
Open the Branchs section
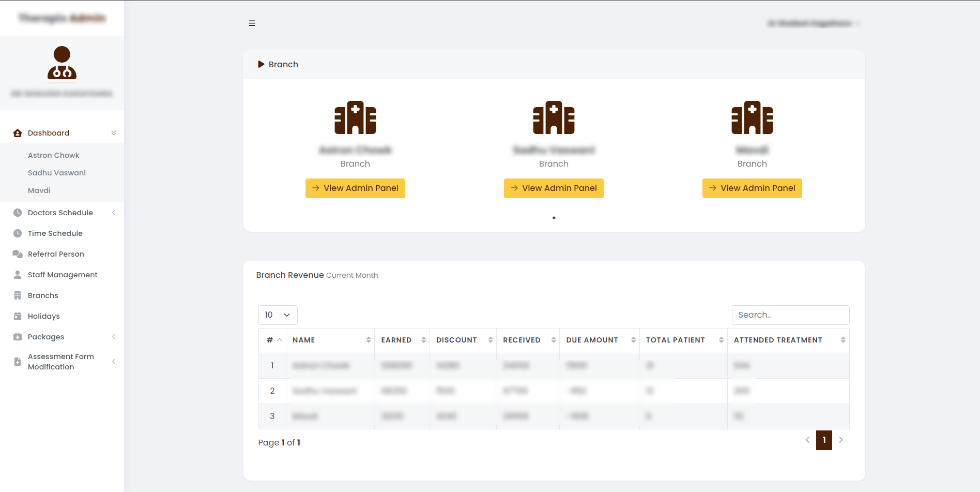(x=43, y=295)
